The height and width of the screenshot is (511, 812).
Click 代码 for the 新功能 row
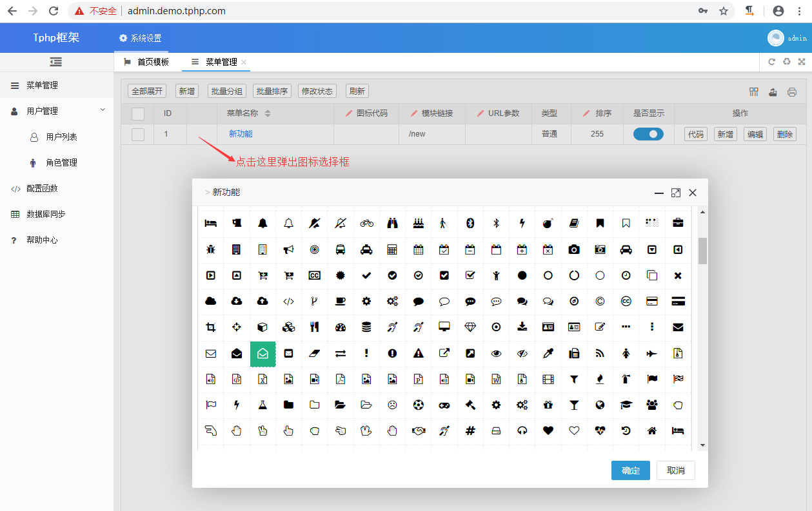click(696, 134)
